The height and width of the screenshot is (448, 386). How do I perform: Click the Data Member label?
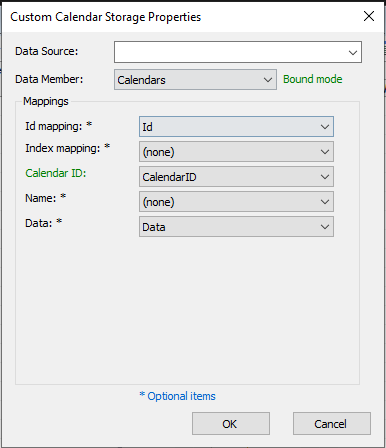(49, 79)
